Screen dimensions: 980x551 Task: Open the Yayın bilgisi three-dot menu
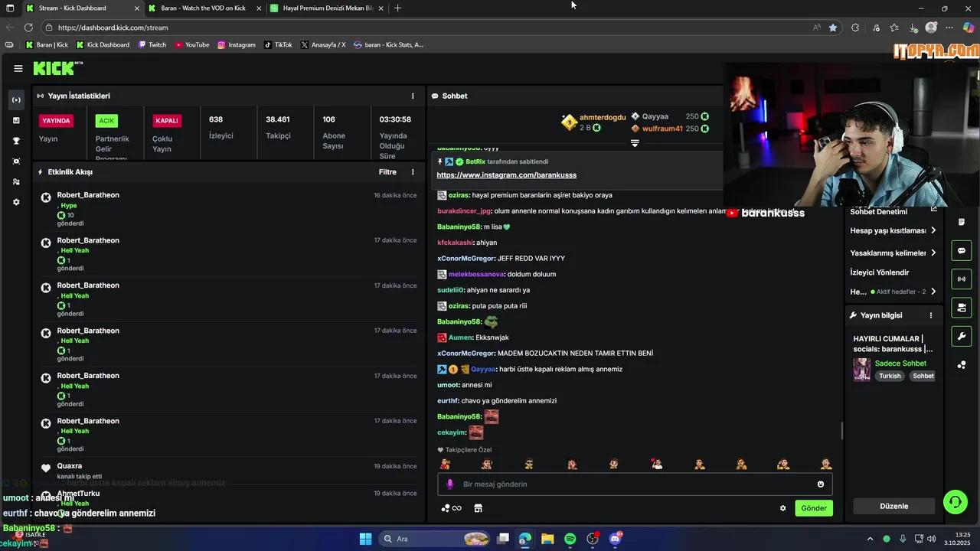point(931,315)
